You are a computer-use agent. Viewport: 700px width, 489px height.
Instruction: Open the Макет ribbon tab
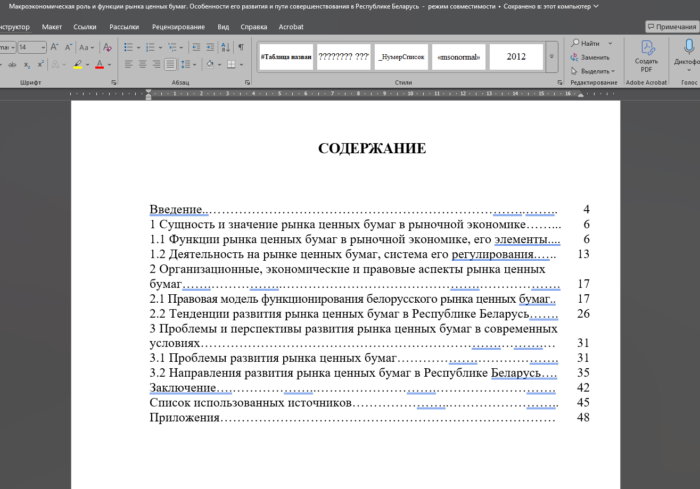click(52, 27)
